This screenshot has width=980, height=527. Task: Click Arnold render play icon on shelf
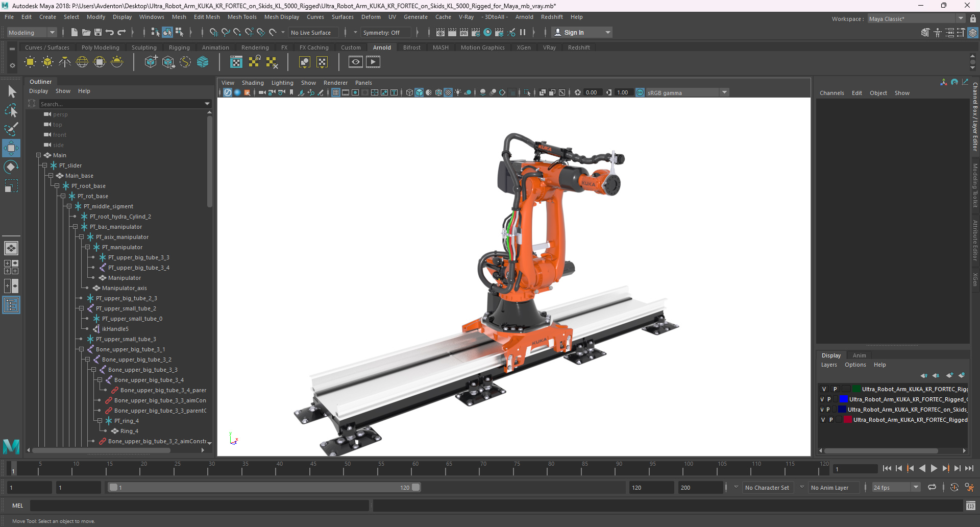[373, 62]
